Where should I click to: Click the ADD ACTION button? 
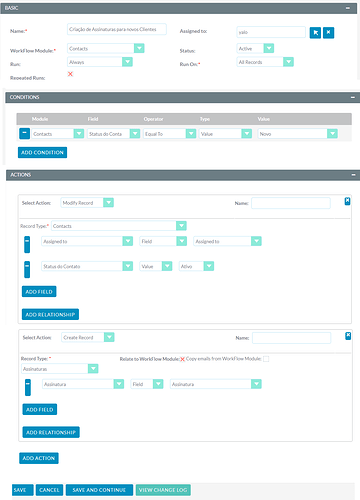(x=39, y=458)
